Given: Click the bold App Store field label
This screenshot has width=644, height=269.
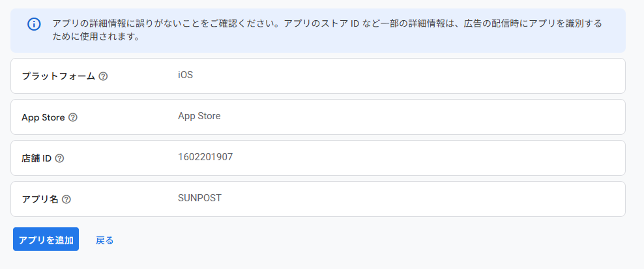Looking at the screenshot, I should [43, 118].
